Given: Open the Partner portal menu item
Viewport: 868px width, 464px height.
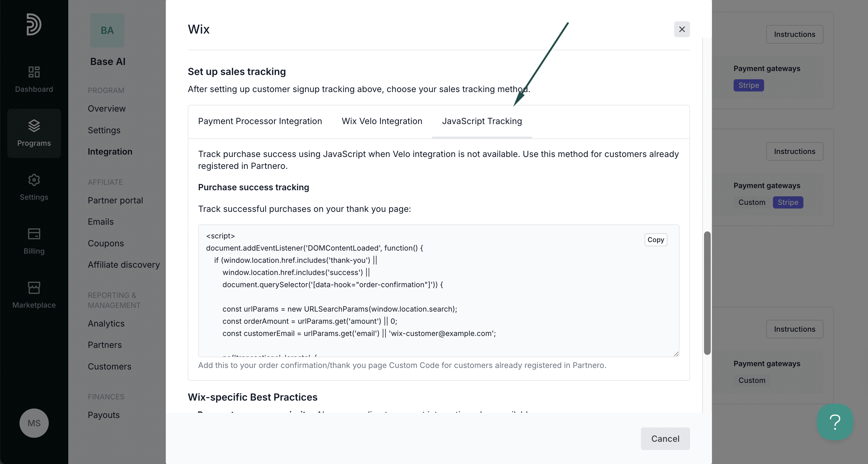Looking at the screenshot, I should pyautogui.click(x=115, y=201).
